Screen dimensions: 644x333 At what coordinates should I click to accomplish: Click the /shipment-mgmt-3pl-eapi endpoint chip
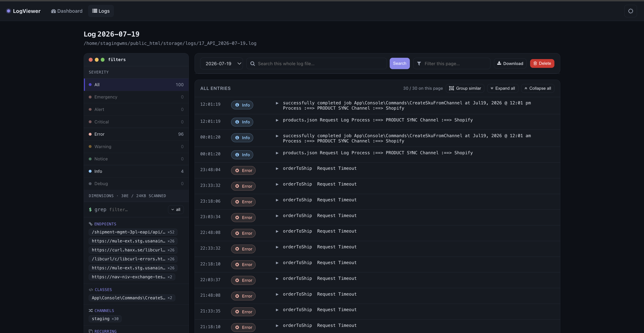133,232
